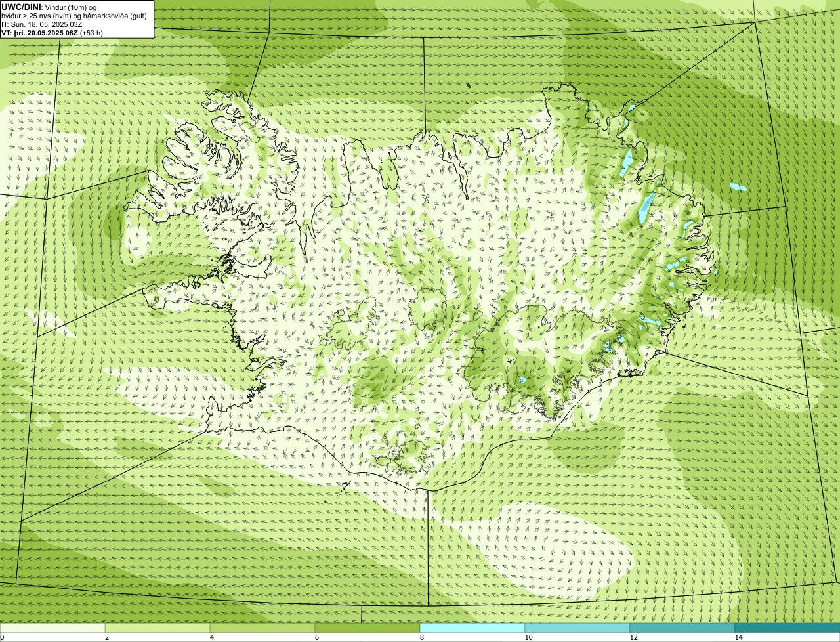The image size is (840, 642).
Task: Click the 10–12 m/s light teal bar segment
Action: pos(577,628)
